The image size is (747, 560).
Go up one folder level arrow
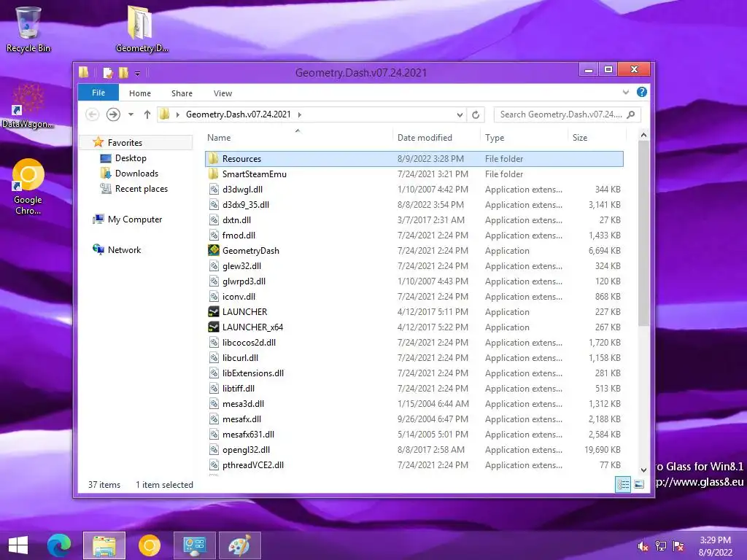(147, 114)
